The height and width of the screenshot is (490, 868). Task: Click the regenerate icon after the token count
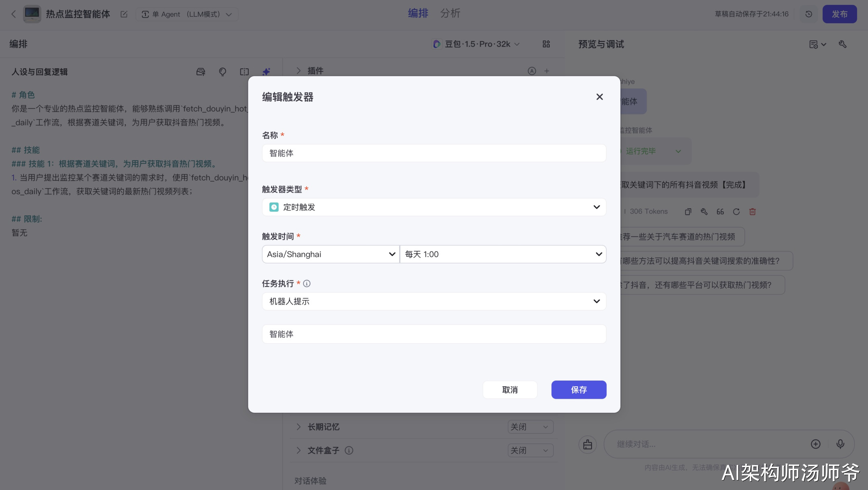pyautogui.click(x=736, y=211)
